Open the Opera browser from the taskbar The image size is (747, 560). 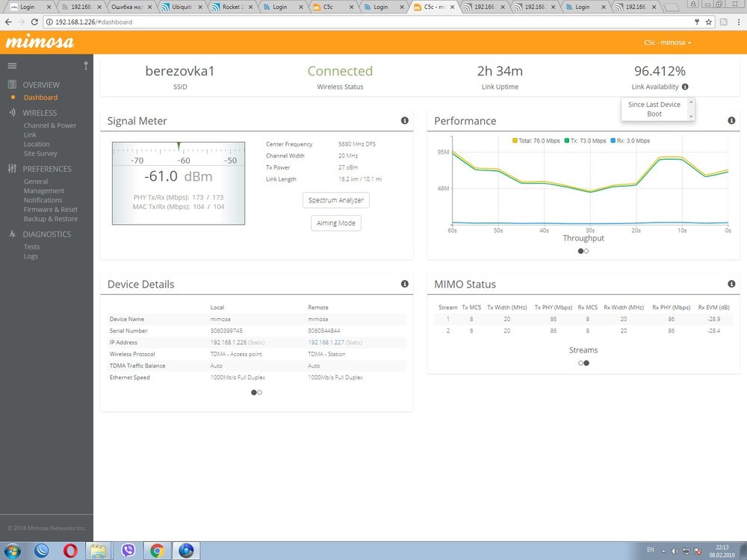[72, 551]
